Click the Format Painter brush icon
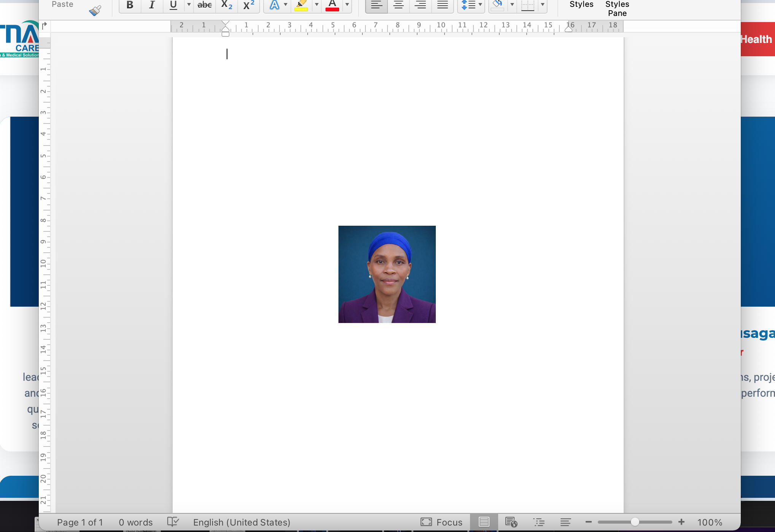This screenshot has width=775, height=532. (x=95, y=10)
